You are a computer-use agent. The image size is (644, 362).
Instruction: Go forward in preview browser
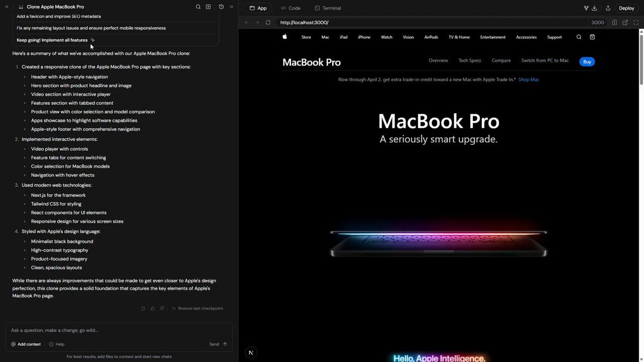[x=257, y=23]
